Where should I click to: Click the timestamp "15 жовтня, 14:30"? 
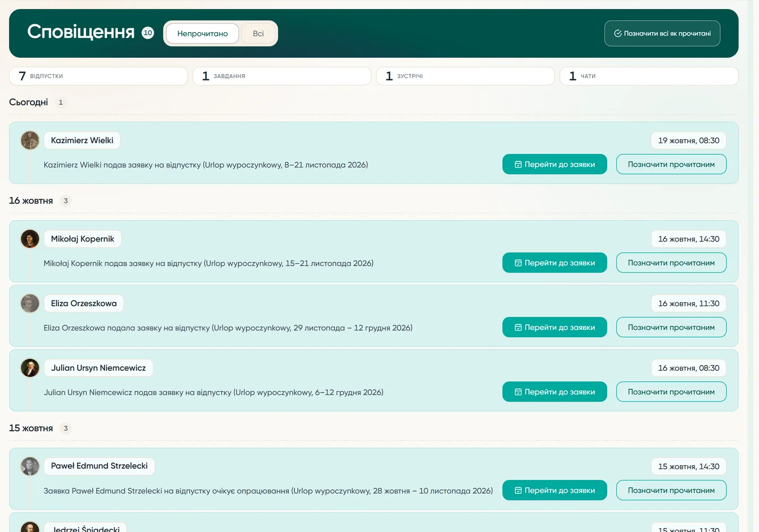click(689, 466)
